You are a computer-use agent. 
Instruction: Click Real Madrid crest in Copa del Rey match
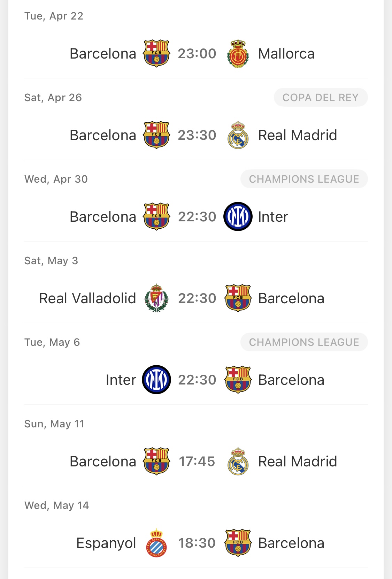(x=238, y=135)
